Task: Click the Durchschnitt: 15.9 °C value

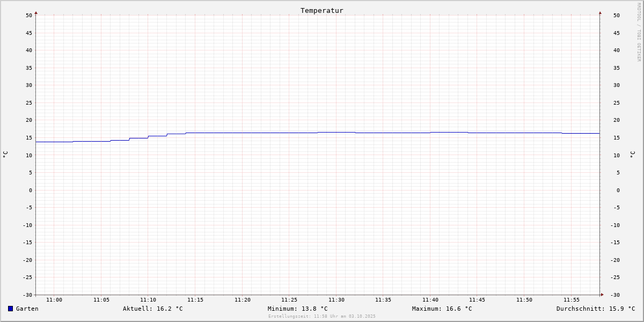Action: (596, 309)
